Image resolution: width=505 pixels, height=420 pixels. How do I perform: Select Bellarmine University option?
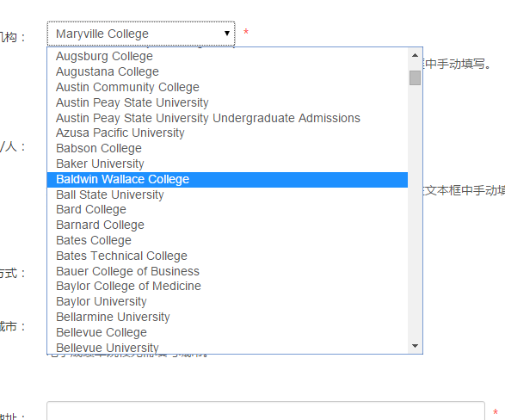pos(227,317)
